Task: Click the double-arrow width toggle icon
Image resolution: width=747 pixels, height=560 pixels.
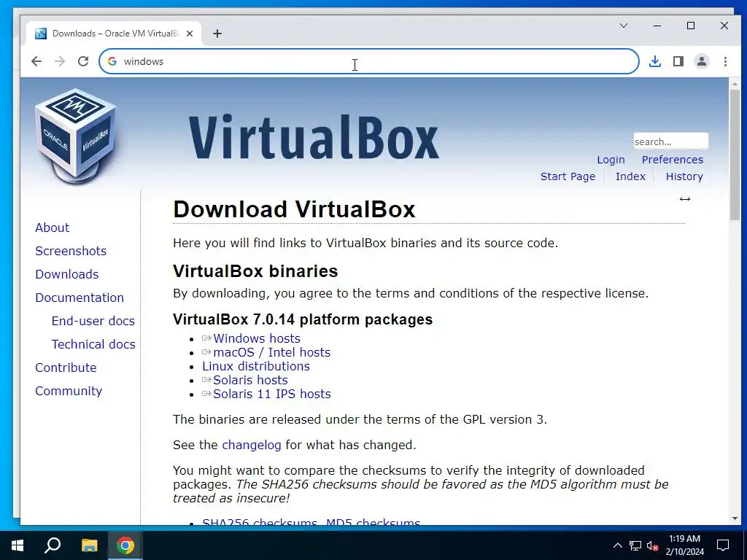Action: pyautogui.click(x=684, y=199)
